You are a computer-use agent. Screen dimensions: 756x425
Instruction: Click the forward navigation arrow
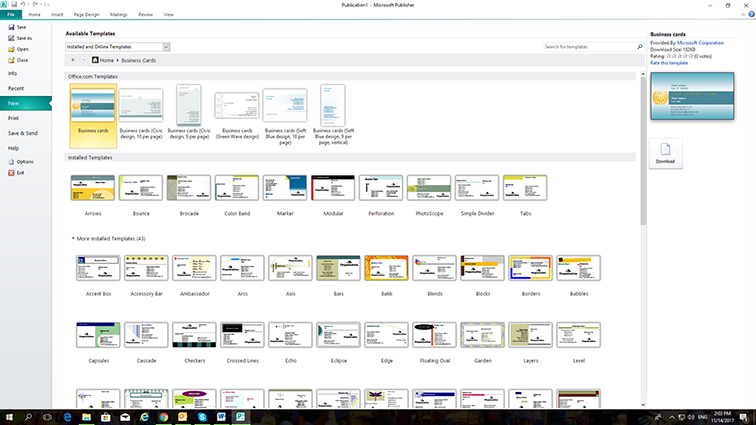click(83, 60)
